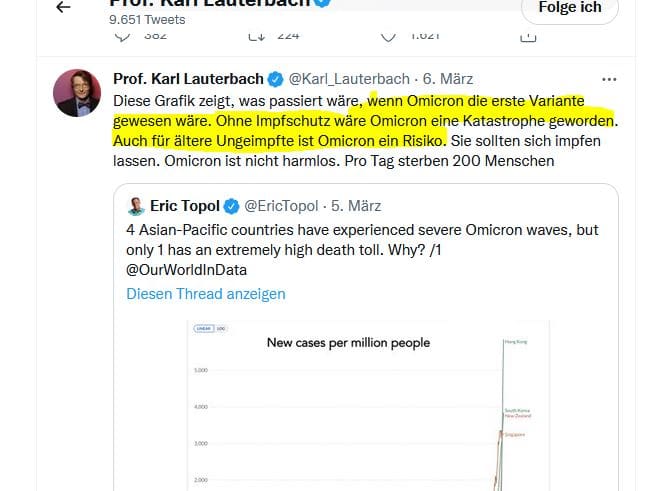
Task: Go back using the left arrow icon
Action: point(63,7)
